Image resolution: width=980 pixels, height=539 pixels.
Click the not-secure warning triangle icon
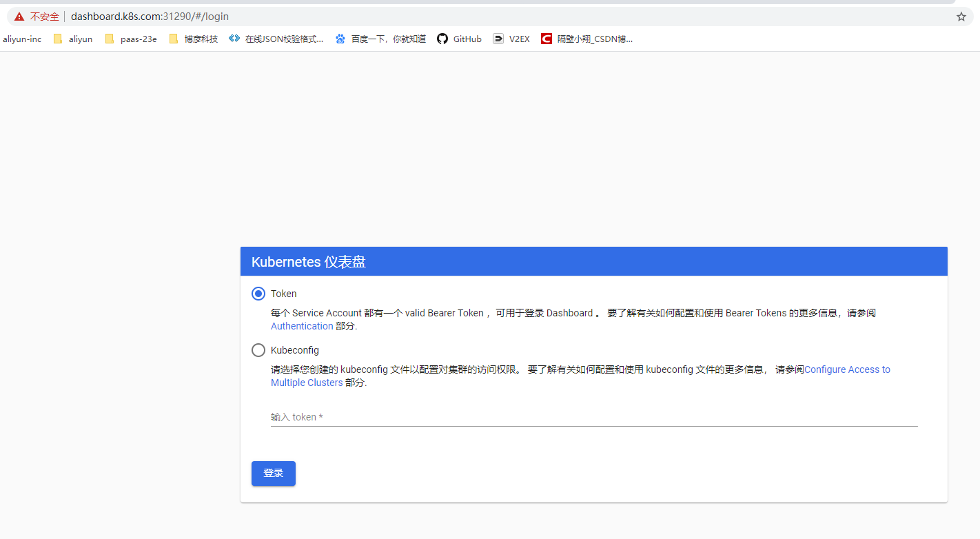coord(19,17)
